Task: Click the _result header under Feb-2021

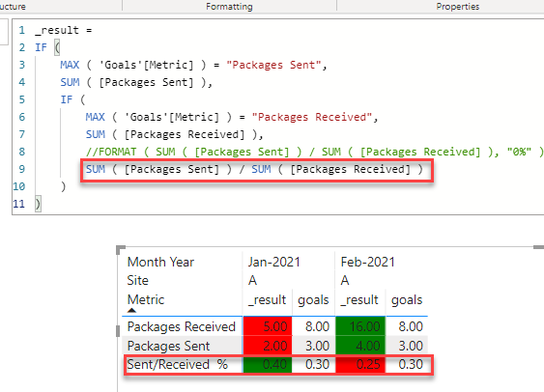Action: [359, 300]
